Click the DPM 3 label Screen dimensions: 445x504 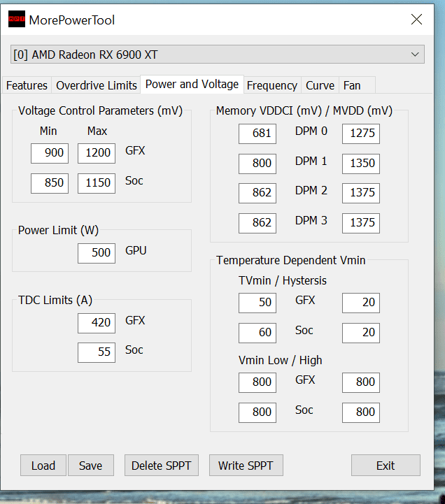(311, 220)
